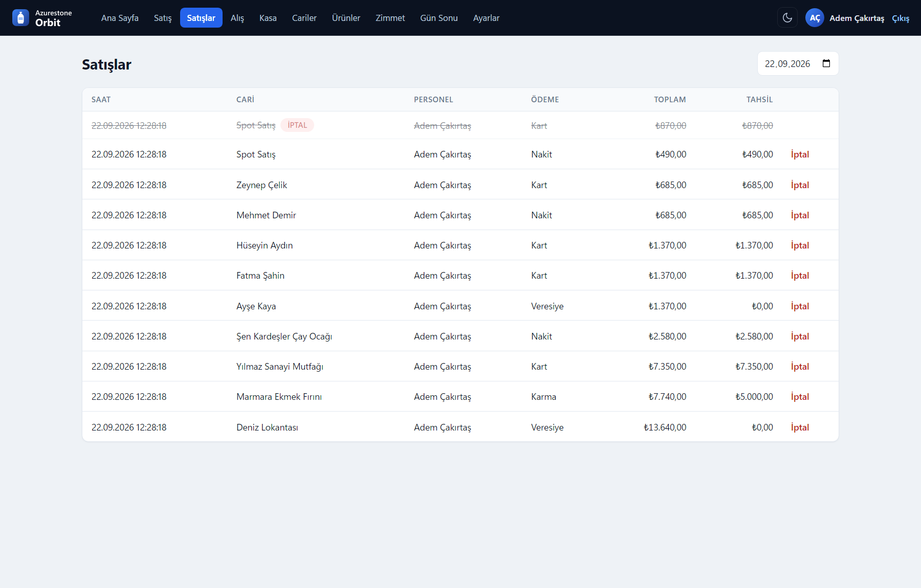Click the TAHSİL column header
The image size is (921, 588).
pos(759,100)
